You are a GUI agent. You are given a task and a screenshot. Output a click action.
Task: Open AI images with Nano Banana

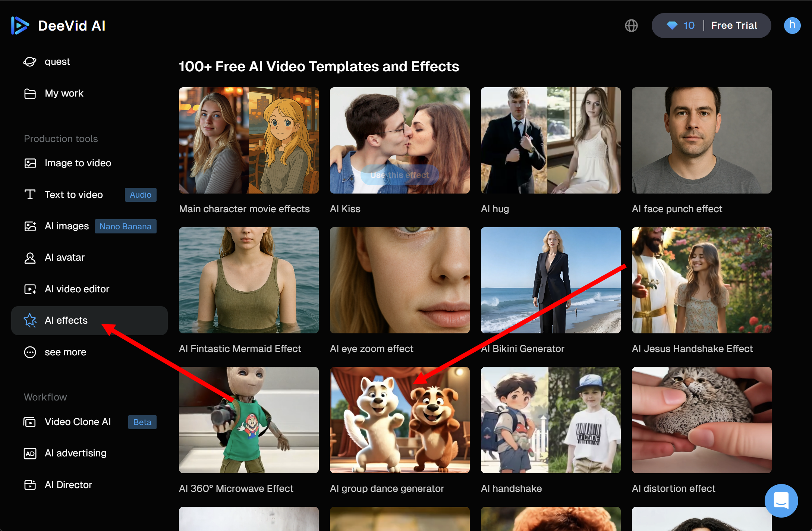[x=67, y=226]
